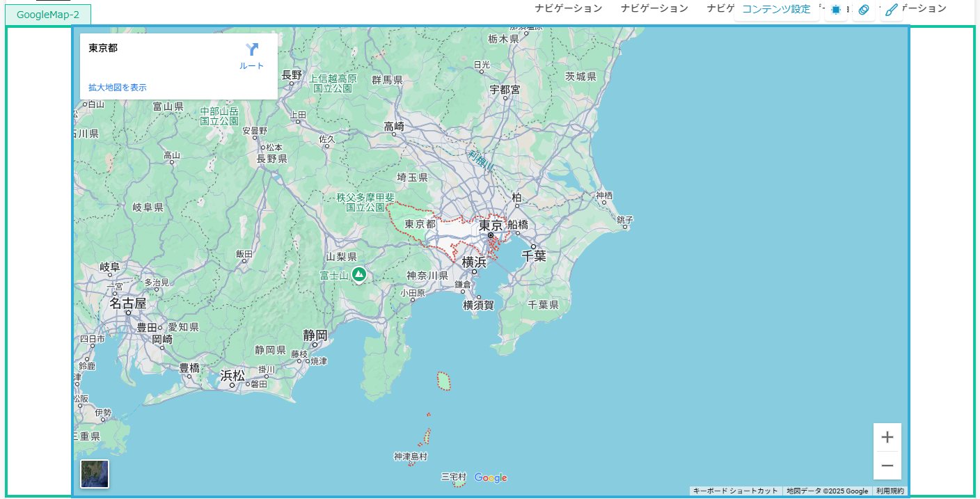The image size is (980, 499).
Task: Click the 千葉 city label
Action: (534, 255)
